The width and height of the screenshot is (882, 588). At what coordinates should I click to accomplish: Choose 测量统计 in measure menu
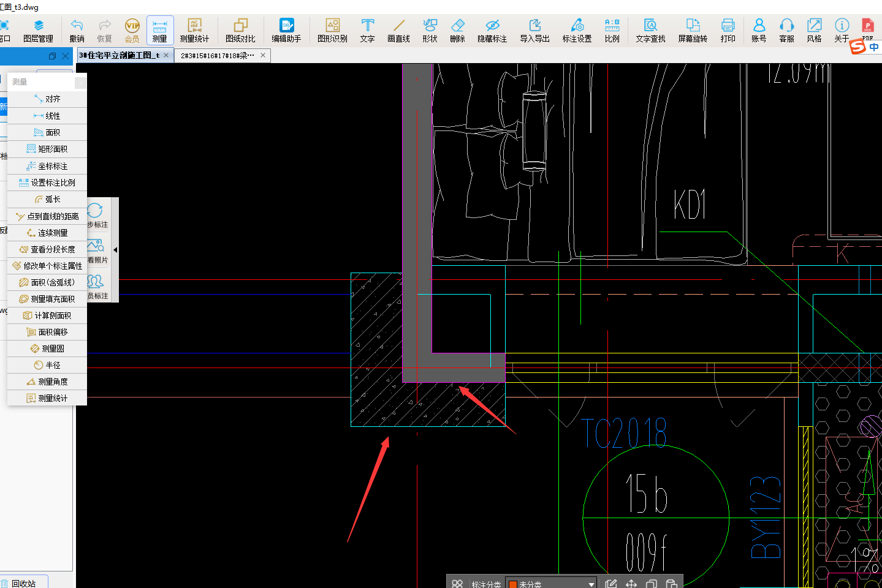[x=47, y=398]
